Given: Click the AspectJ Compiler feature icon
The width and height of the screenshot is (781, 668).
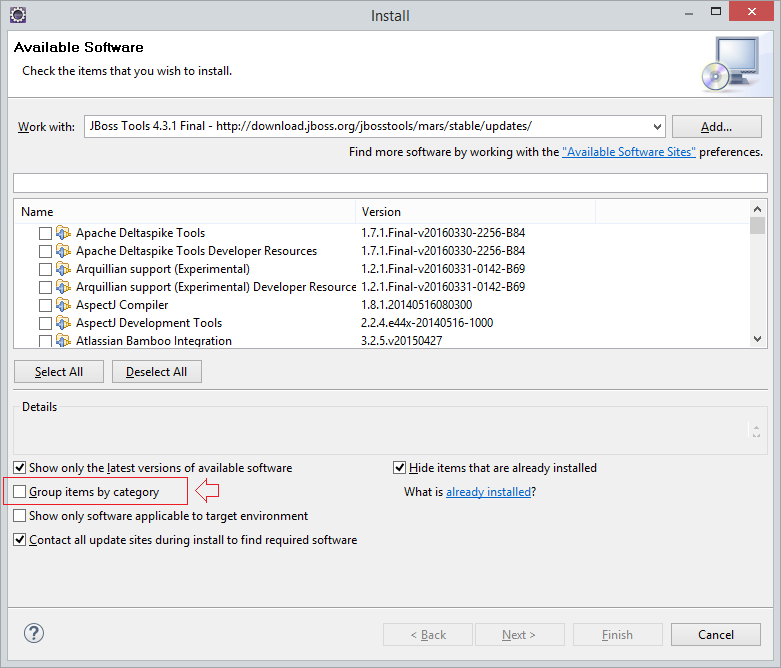Looking at the screenshot, I should [63, 304].
